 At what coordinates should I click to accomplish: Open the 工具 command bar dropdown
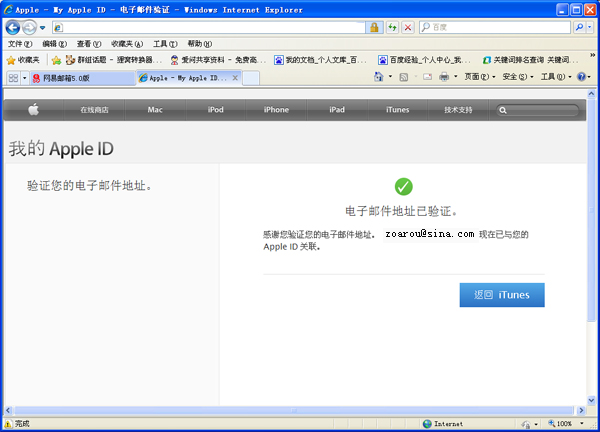556,77
